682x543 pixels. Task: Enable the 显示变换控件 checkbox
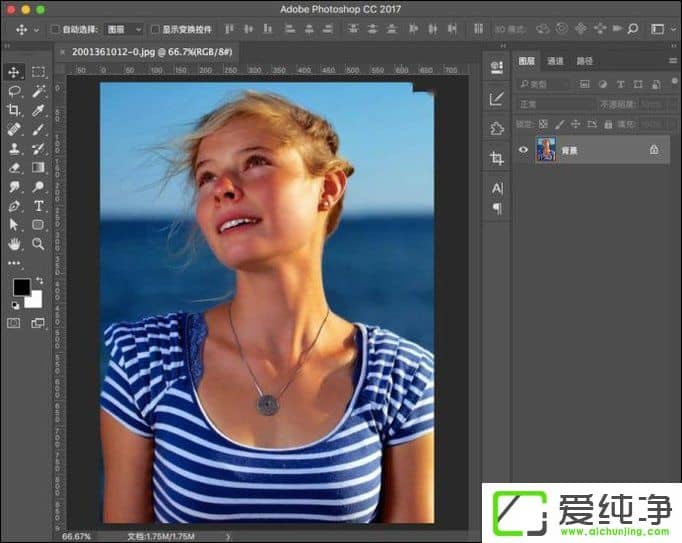click(x=155, y=30)
